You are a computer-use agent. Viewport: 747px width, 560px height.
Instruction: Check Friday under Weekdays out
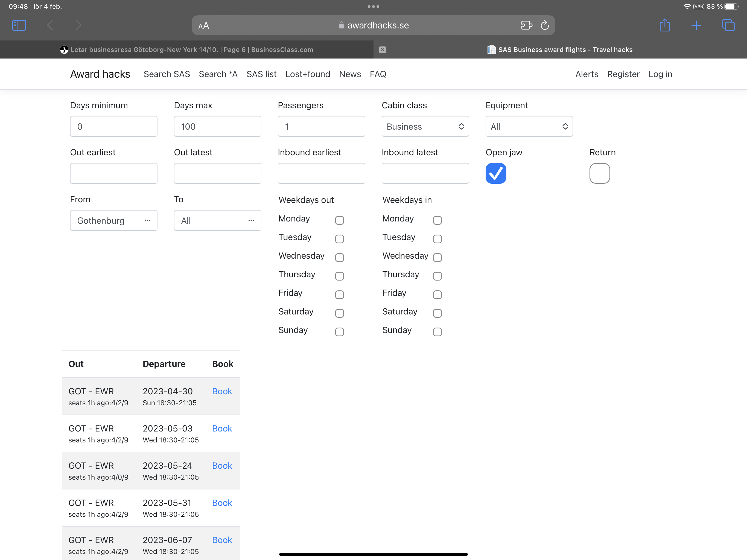pyautogui.click(x=339, y=294)
